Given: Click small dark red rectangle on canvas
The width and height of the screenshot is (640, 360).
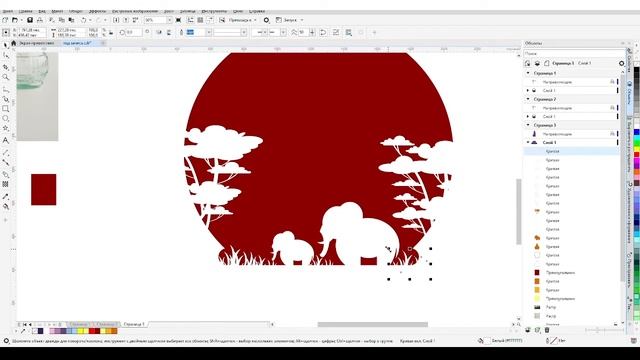Looking at the screenshot, I should (x=44, y=189).
